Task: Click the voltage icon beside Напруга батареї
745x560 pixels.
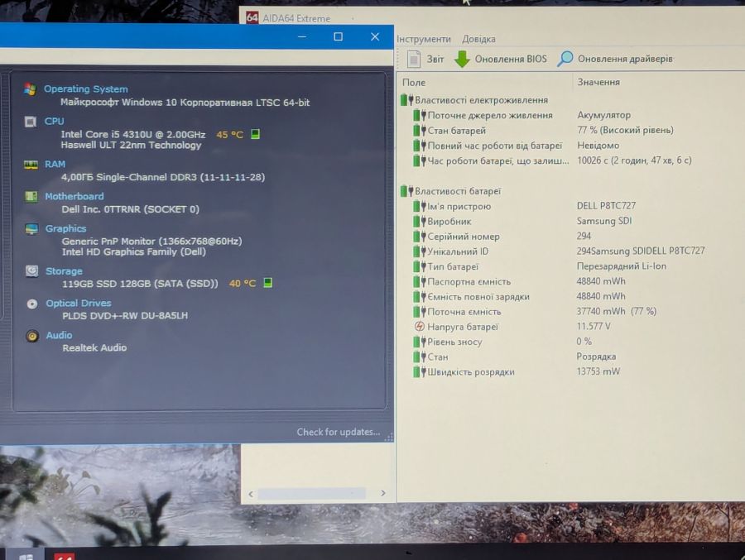Action: click(419, 326)
